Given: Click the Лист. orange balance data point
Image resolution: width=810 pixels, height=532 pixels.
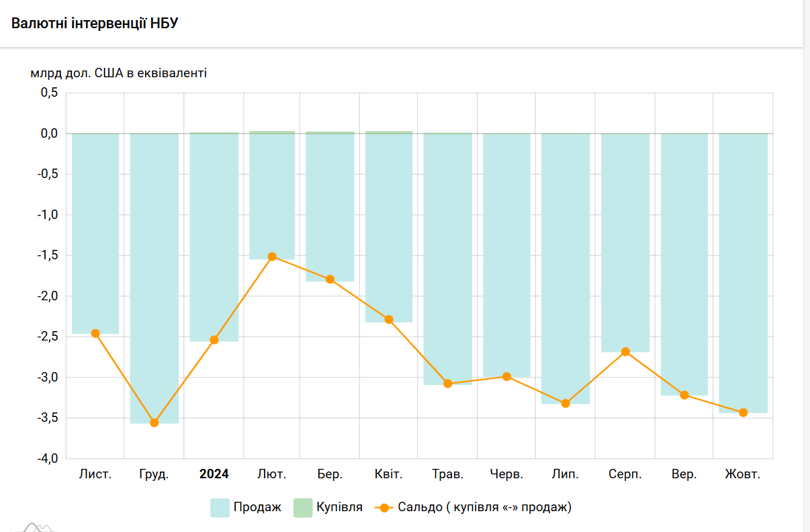Looking at the screenshot, I should click(95, 333).
